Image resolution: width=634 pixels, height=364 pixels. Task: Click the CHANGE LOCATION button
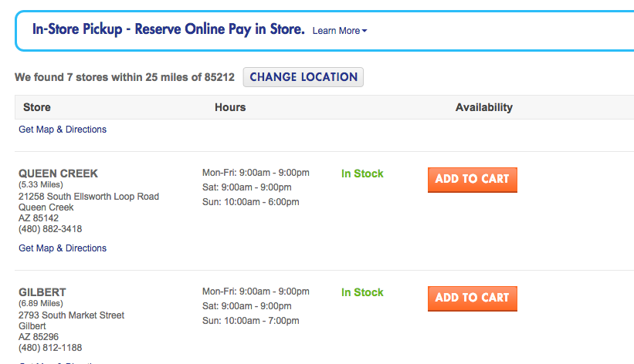coord(303,77)
